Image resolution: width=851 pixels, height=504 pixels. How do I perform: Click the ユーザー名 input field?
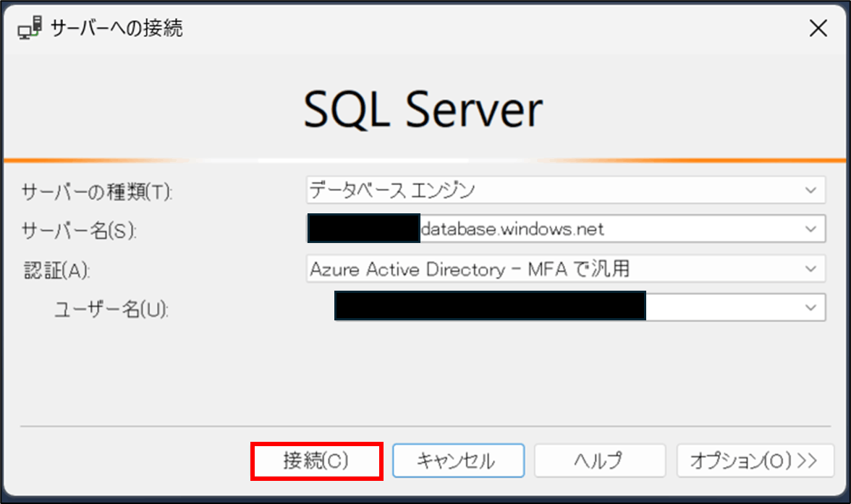click(x=580, y=307)
